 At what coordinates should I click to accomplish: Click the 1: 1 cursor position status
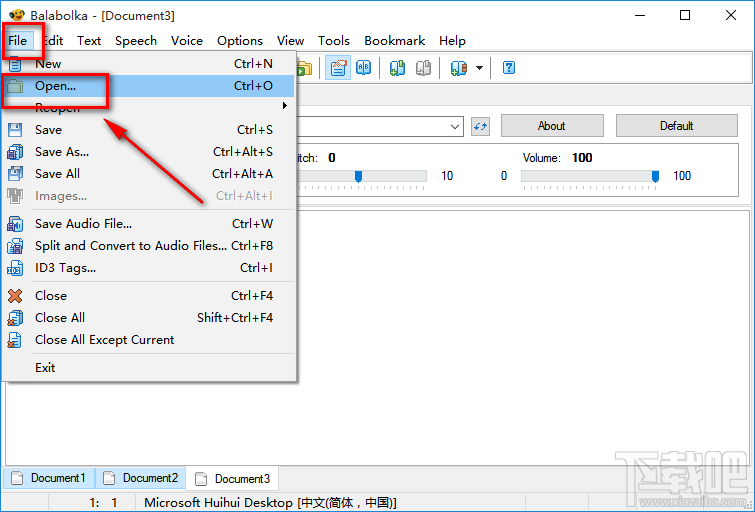point(104,503)
